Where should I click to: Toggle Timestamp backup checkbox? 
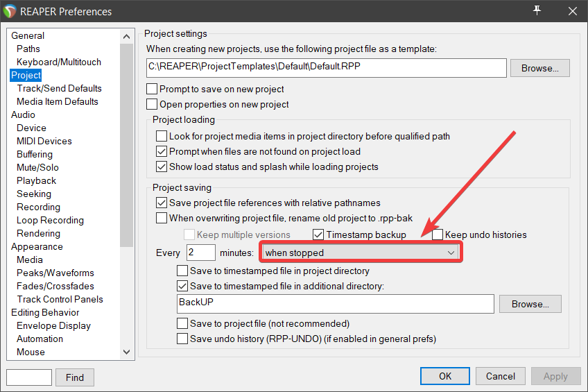click(x=319, y=235)
